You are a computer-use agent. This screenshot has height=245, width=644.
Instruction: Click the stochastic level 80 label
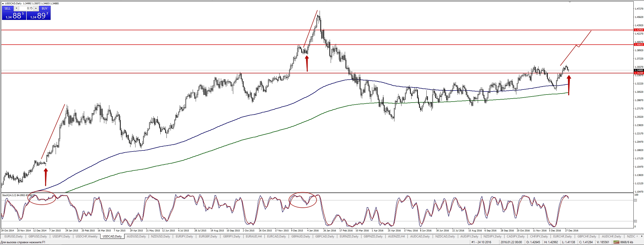(635, 200)
